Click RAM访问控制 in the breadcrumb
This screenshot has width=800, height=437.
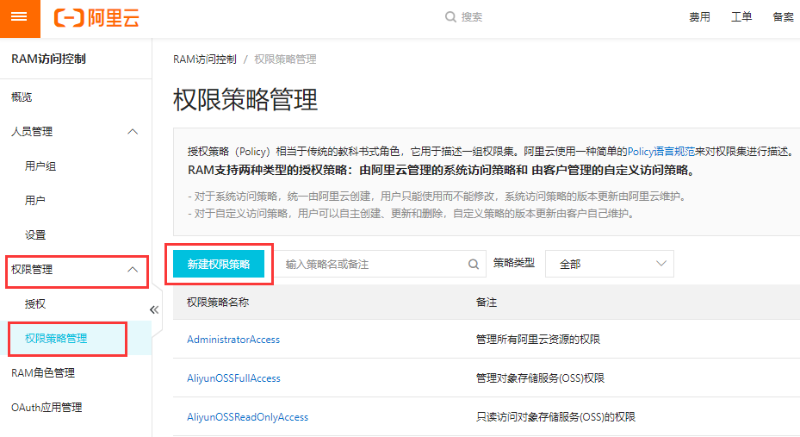[205, 60]
